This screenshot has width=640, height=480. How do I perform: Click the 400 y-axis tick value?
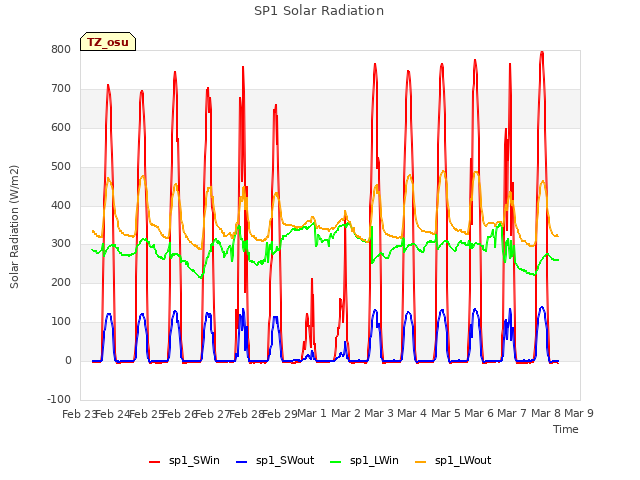[61, 205]
